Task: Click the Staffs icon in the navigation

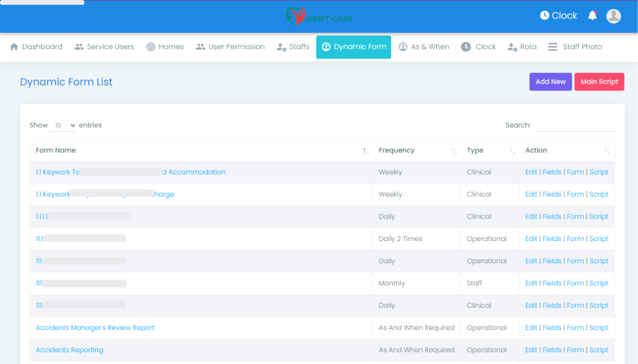Action: [279, 47]
